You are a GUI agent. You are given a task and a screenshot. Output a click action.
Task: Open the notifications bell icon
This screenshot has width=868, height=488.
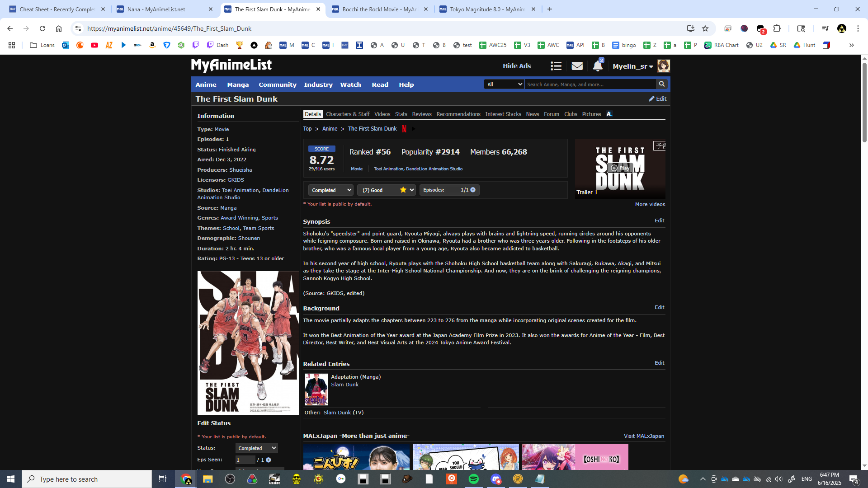(x=597, y=66)
